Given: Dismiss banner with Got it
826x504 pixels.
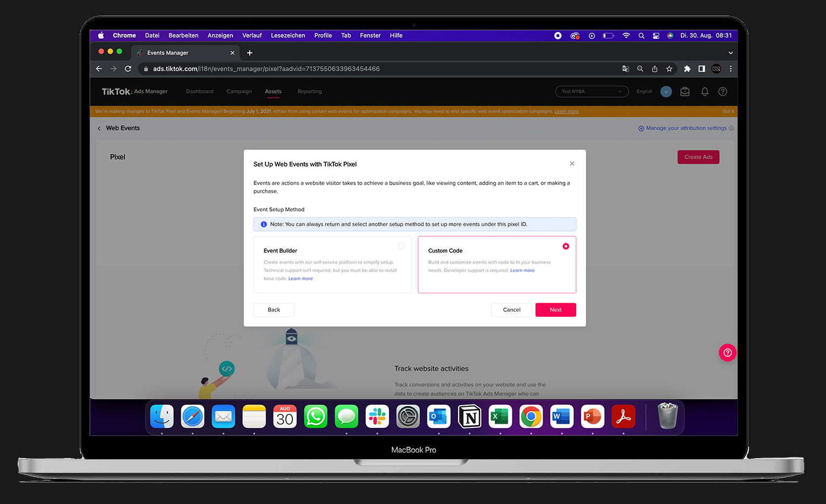Looking at the screenshot, I should tap(728, 112).
